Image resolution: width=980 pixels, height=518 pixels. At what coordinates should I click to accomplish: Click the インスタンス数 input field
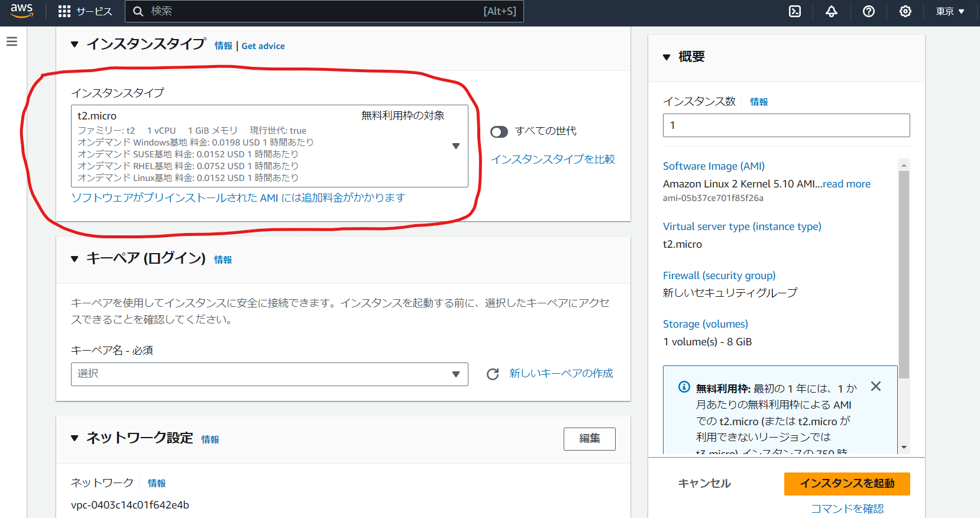[x=787, y=125]
